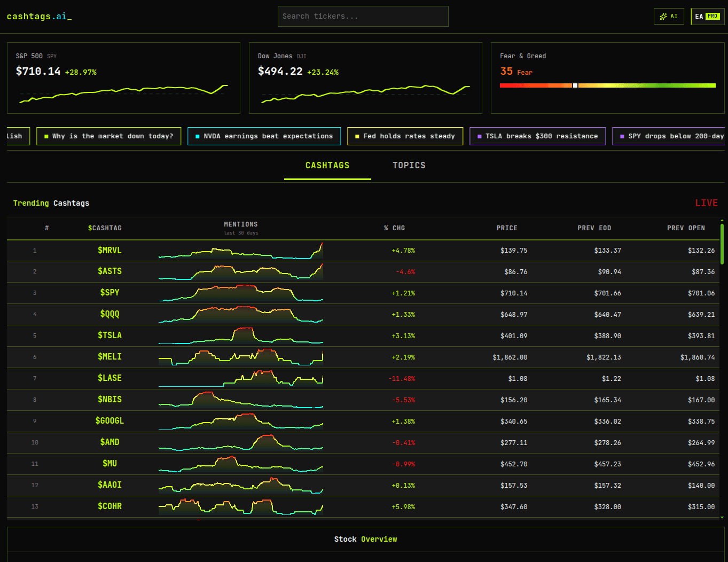Viewport: 728px width, 562px height.
Task: Open the $AAOI cashtag
Action: click(x=109, y=485)
